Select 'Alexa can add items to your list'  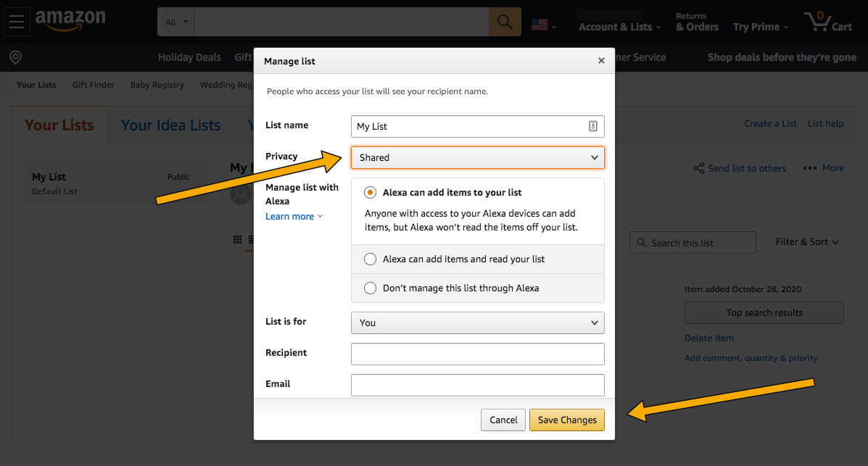371,193
